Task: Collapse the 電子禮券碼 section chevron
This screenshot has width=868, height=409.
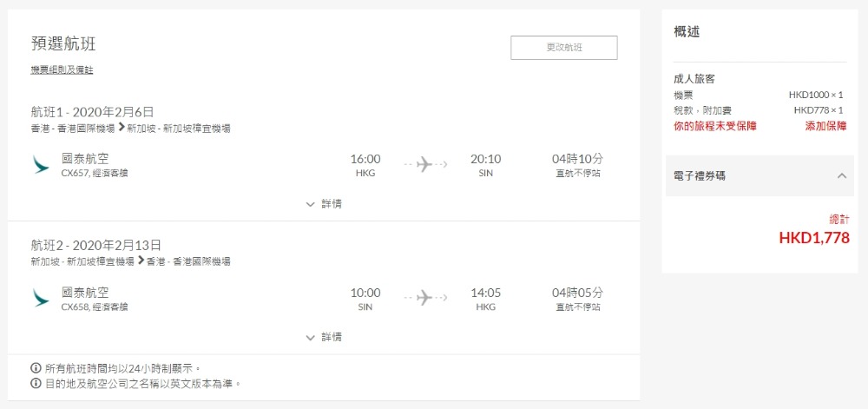Action: click(x=841, y=175)
